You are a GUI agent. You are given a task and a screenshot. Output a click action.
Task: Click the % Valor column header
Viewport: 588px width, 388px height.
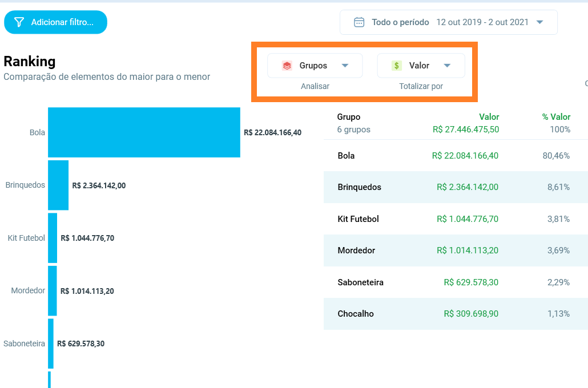[556, 117]
